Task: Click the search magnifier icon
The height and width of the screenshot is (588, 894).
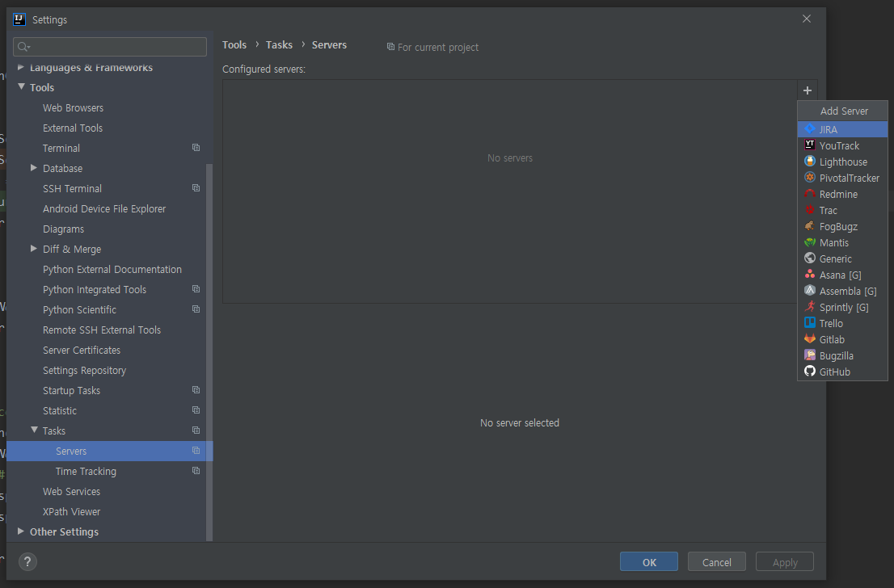Action: point(23,47)
